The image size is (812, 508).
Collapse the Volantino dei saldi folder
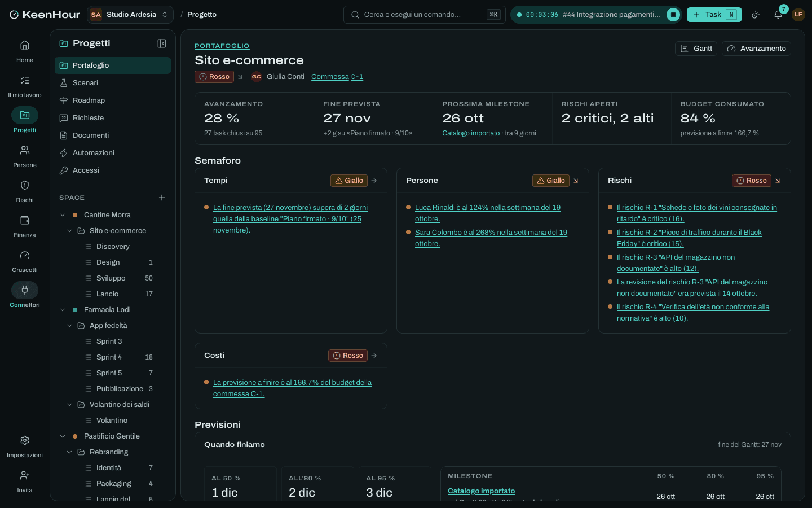coord(69,405)
